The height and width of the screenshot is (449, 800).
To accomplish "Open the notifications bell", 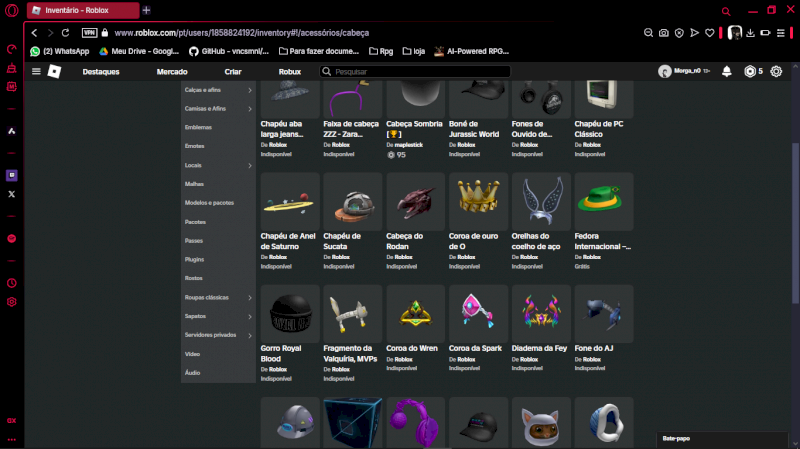I will coord(727,71).
